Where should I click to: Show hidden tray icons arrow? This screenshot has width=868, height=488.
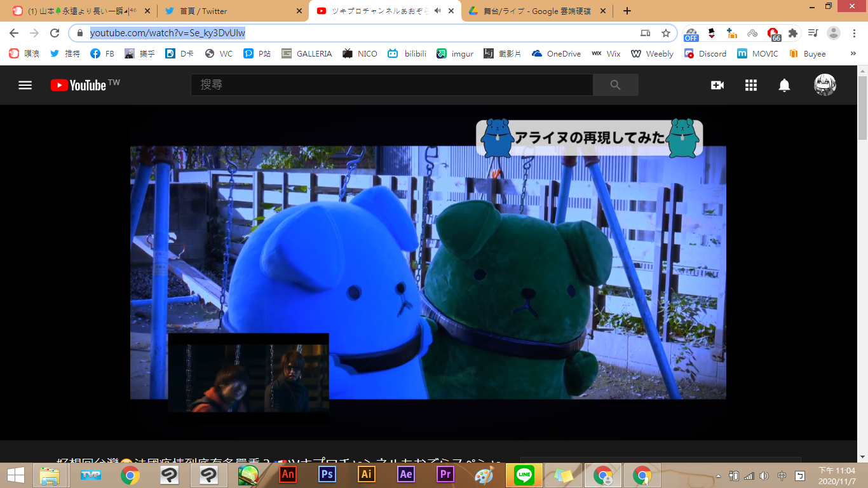tap(718, 476)
